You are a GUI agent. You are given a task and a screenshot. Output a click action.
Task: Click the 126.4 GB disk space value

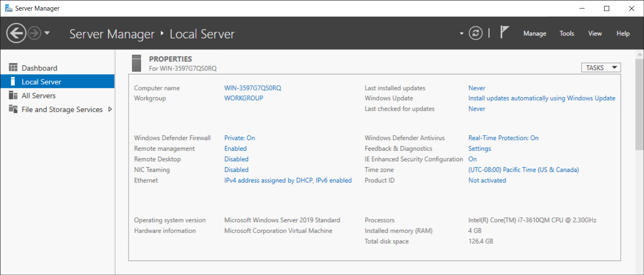tap(481, 241)
